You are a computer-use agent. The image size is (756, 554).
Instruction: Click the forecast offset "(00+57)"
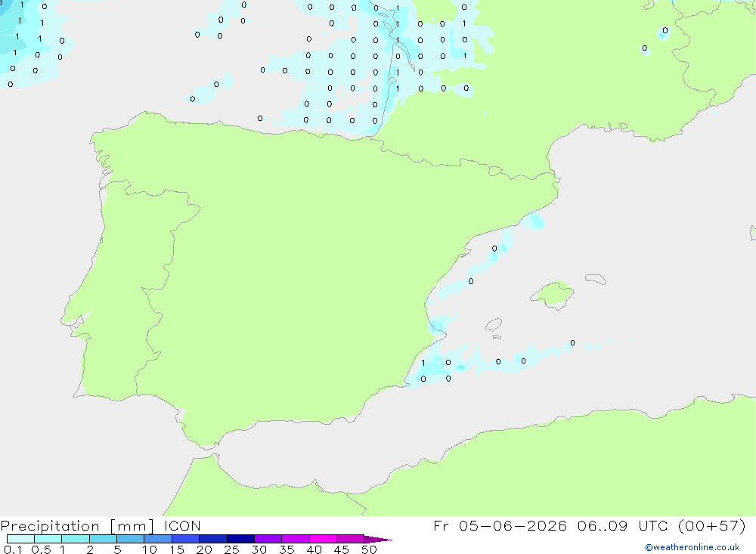pos(711,525)
